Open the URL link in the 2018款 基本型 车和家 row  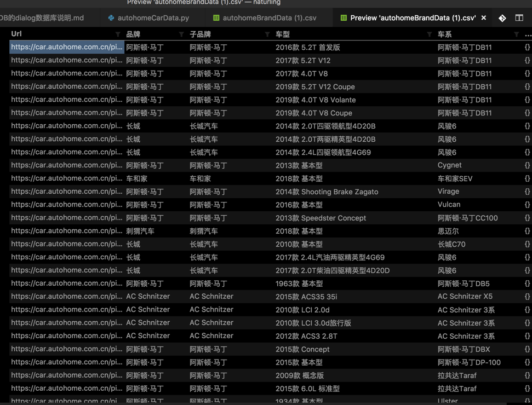tap(67, 178)
